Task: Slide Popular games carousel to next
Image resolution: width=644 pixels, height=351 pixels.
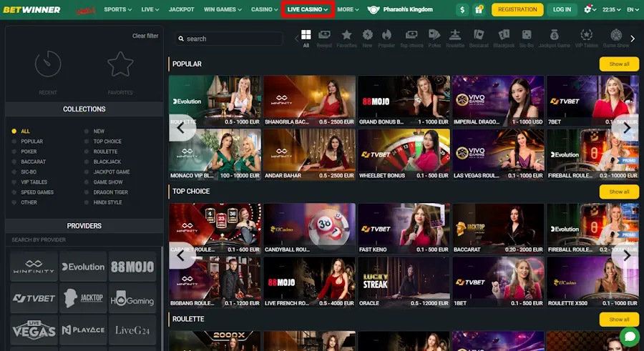Action: pyautogui.click(x=626, y=128)
